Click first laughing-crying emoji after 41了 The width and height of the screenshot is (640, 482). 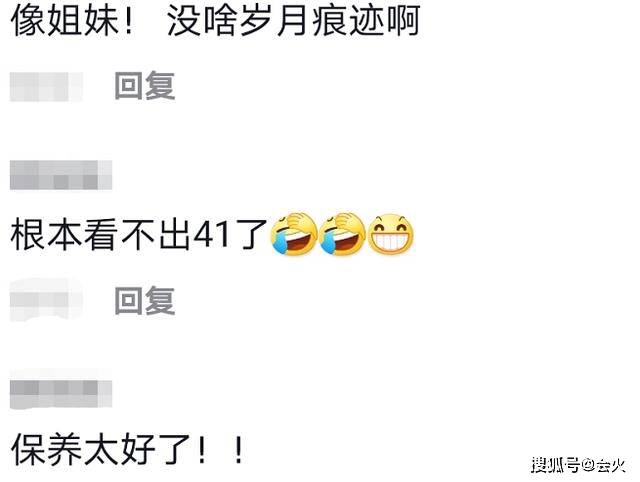pyautogui.click(x=293, y=235)
